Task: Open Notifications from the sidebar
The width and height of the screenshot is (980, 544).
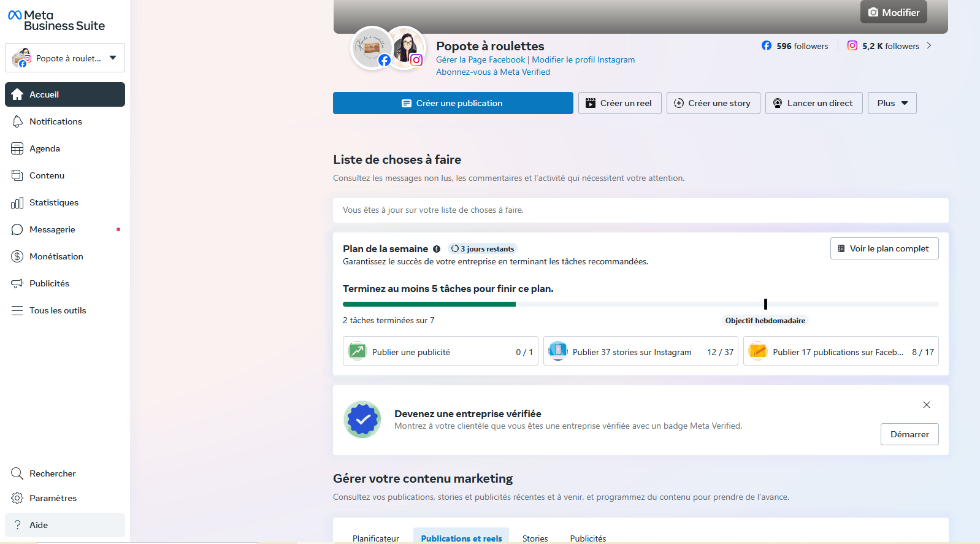Action: click(x=65, y=121)
